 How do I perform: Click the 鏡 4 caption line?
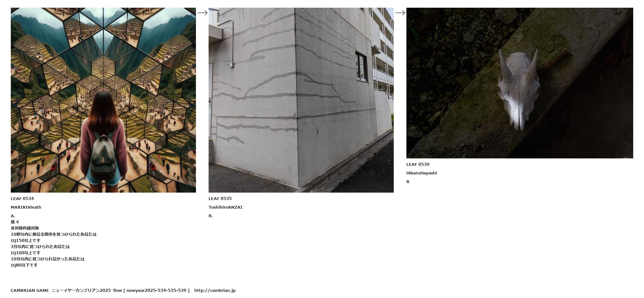pyautogui.click(x=15, y=222)
